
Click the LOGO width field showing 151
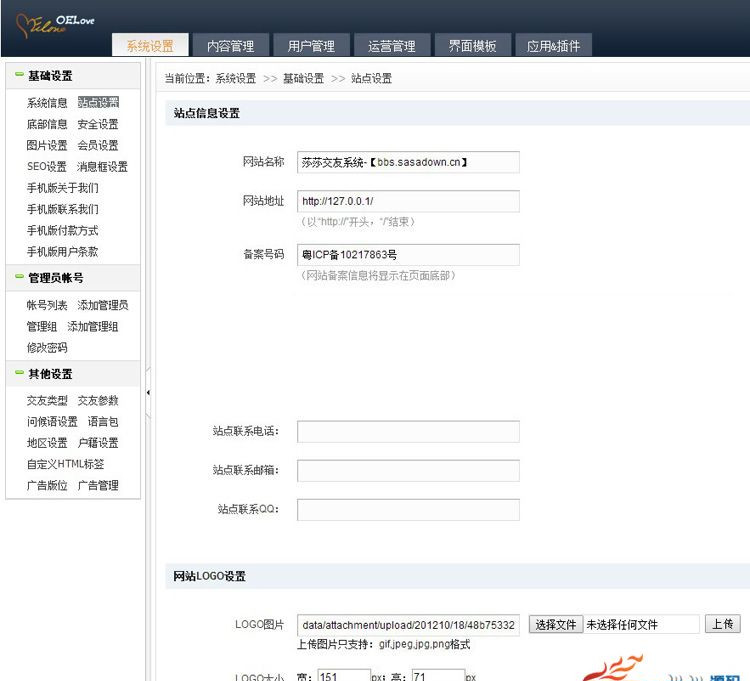pyautogui.click(x=343, y=676)
